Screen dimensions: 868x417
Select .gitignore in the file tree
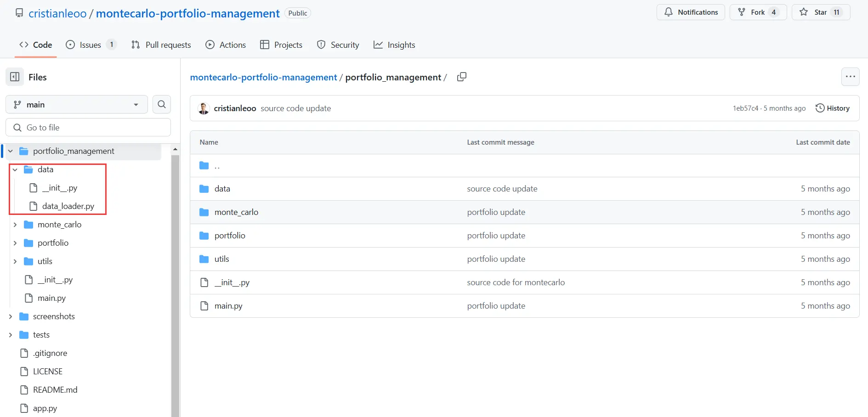point(50,353)
